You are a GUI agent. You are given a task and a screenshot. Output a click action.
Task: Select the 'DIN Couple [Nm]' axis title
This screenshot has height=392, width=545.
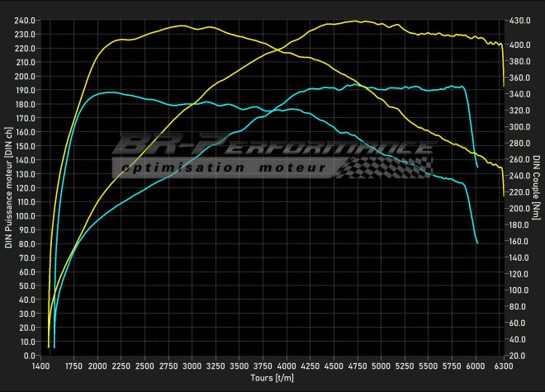pyautogui.click(x=536, y=190)
